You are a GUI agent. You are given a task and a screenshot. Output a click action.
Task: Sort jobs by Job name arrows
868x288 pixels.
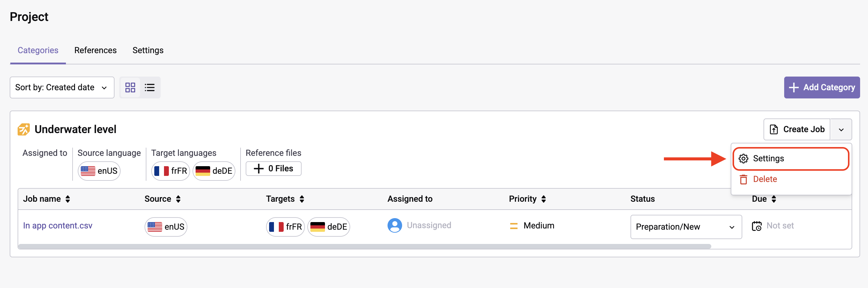(x=68, y=199)
